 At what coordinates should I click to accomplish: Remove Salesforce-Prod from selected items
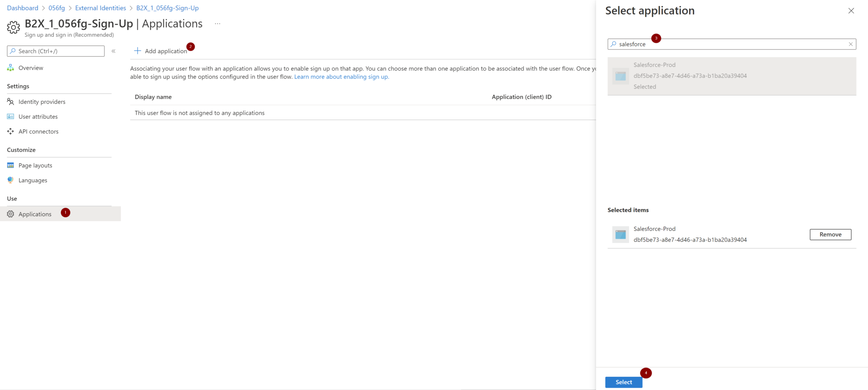coord(830,234)
